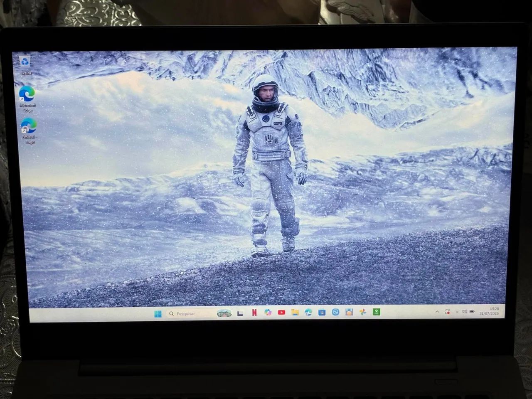Open File Explorer from the taskbar
The width and height of the screenshot is (532, 399).
pos(295,312)
